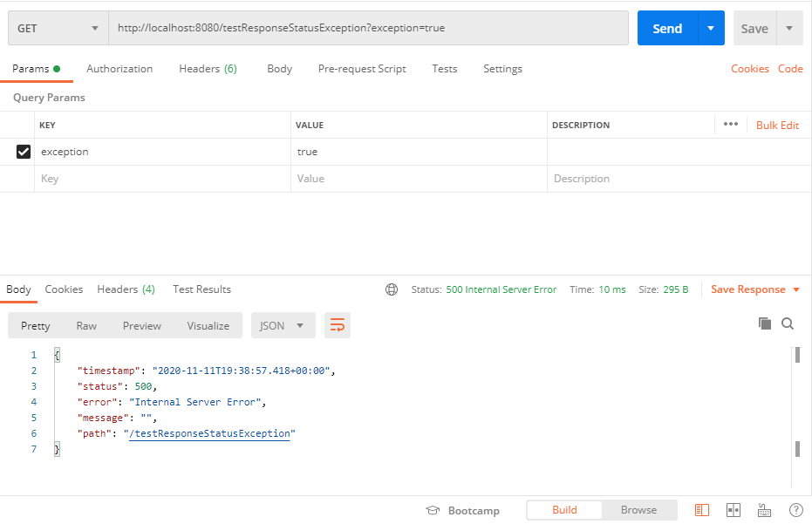
Task: Open the Code link
Action: (x=790, y=69)
